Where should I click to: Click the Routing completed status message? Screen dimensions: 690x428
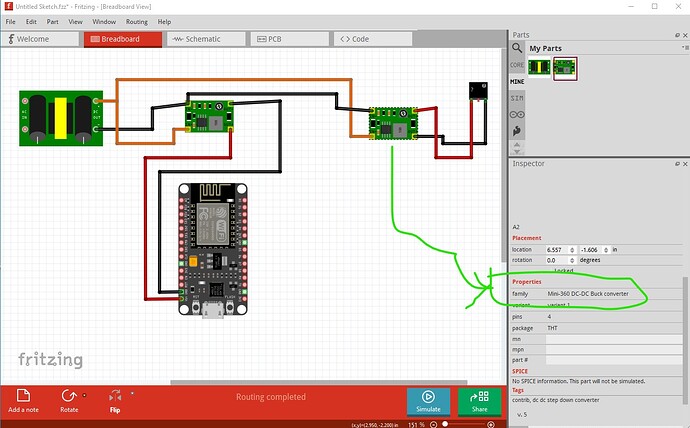coord(271,397)
